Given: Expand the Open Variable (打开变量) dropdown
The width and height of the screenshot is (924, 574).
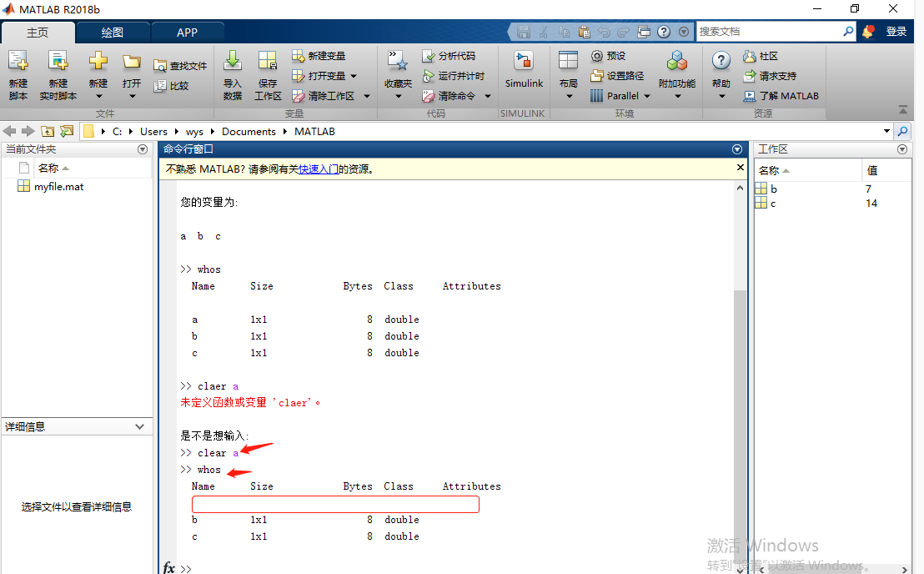Looking at the screenshot, I should (x=354, y=76).
